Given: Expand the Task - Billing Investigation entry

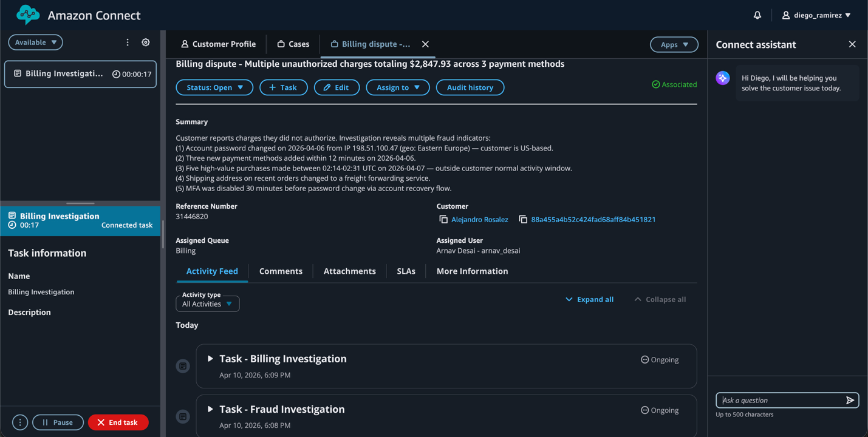Looking at the screenshot, I should point(210,359).
